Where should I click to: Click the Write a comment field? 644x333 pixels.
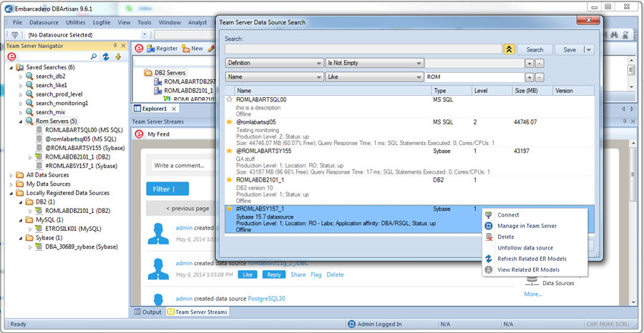(x=182, y=166)
